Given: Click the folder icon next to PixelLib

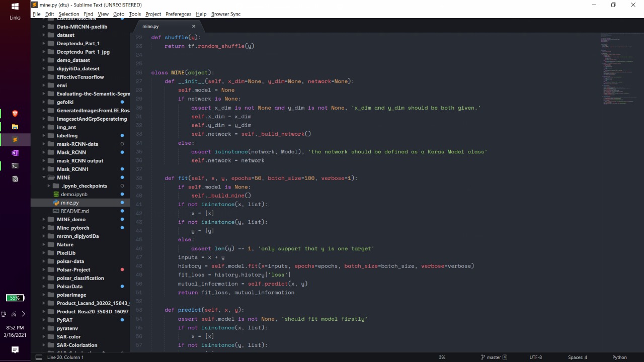Looking at the screenshot, I should (51, 253).
